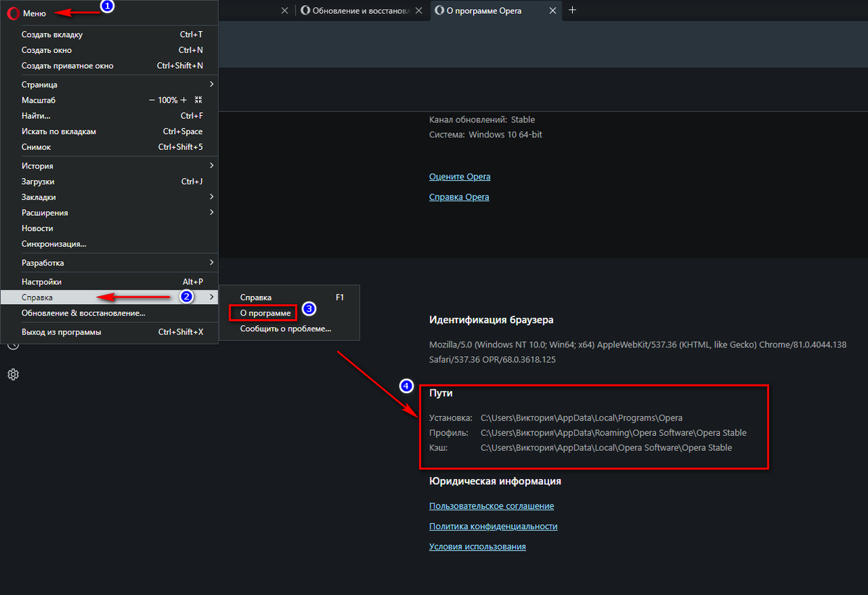
Task: Click the zoom in plus in Масштаб row
Action: (184, 100)
